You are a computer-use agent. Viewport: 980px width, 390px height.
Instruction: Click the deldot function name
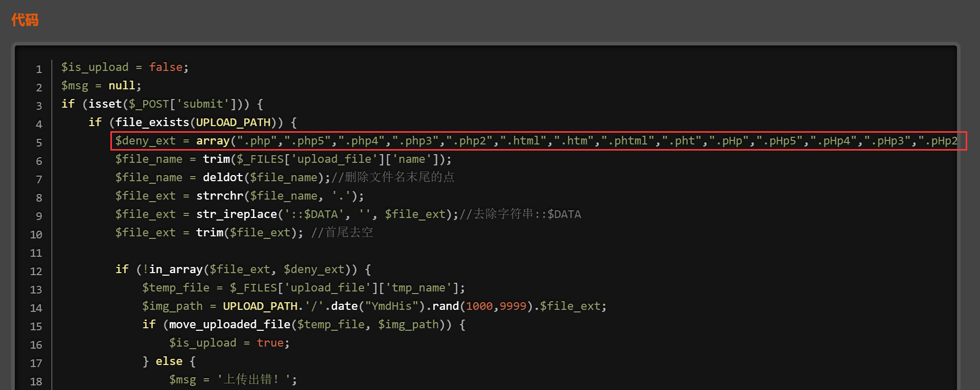223,178
